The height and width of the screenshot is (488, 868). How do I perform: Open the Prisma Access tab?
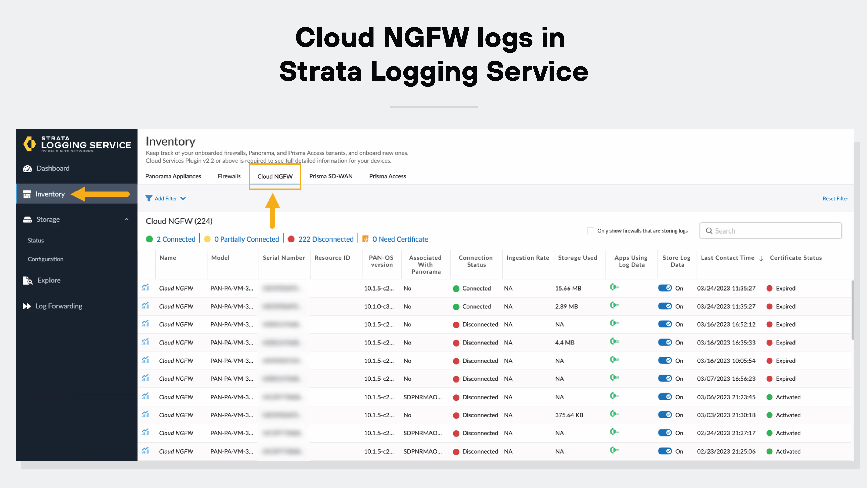(387, 176)
